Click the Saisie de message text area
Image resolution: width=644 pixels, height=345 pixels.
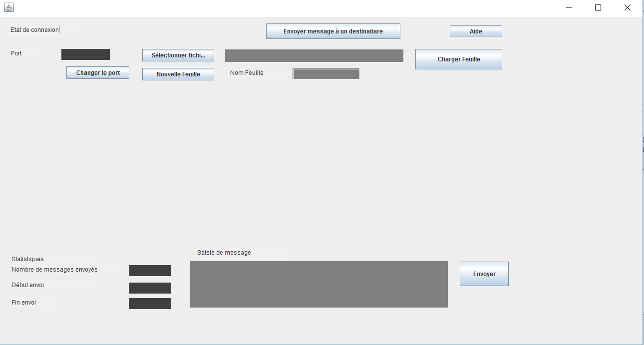[319, 284]
